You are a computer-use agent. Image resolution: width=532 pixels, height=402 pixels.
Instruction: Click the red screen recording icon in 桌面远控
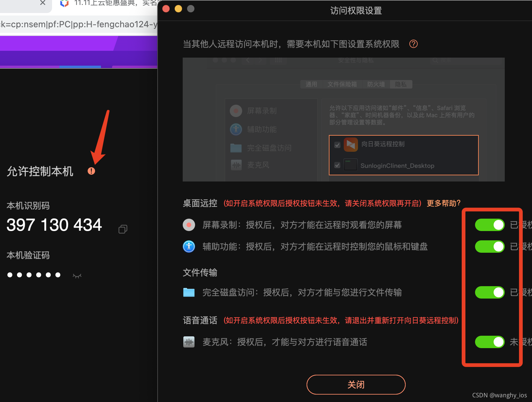[189, 225]
